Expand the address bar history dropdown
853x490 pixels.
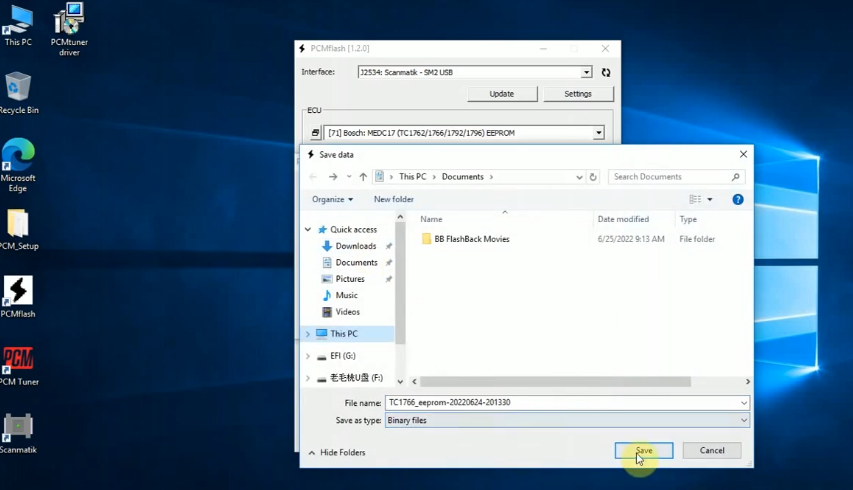coord(579,177)
